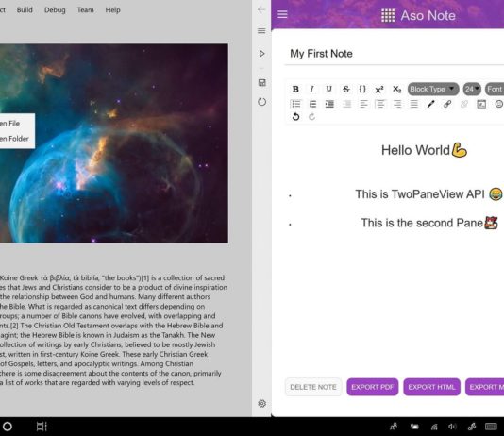Click the save icon in sidebar

[x=262, y=82]
